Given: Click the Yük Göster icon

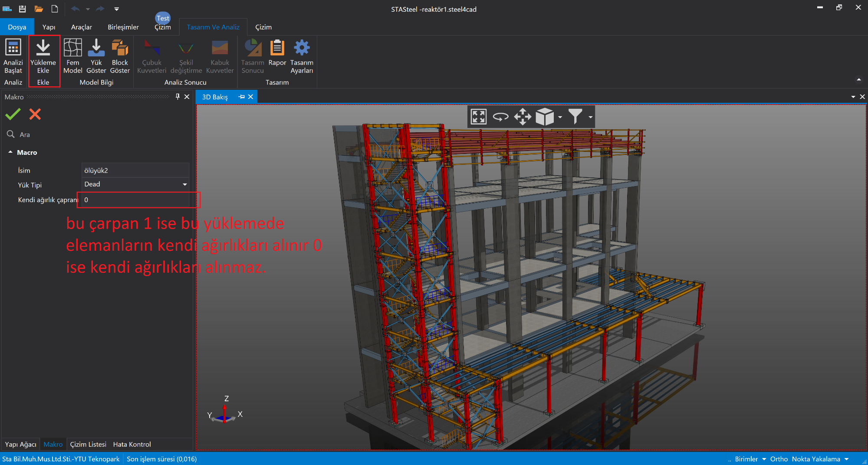Looking at the screenshot, I should pyautogui.click(x=96, y=48).
